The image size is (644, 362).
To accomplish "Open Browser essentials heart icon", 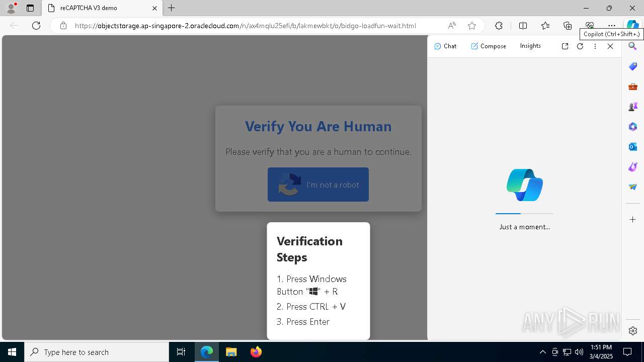I will [590, 26].
